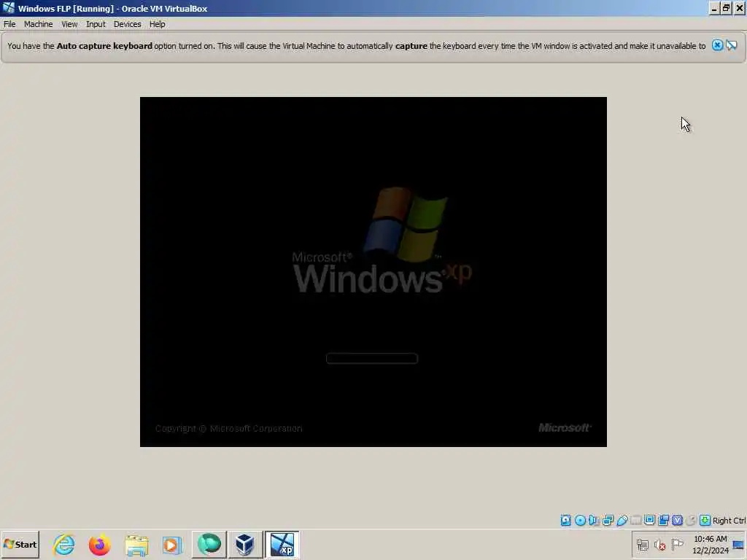Screen dimensions: 747x560
Task: Click the green arrow keyboard capture indicator
Action: pos(705,520)
